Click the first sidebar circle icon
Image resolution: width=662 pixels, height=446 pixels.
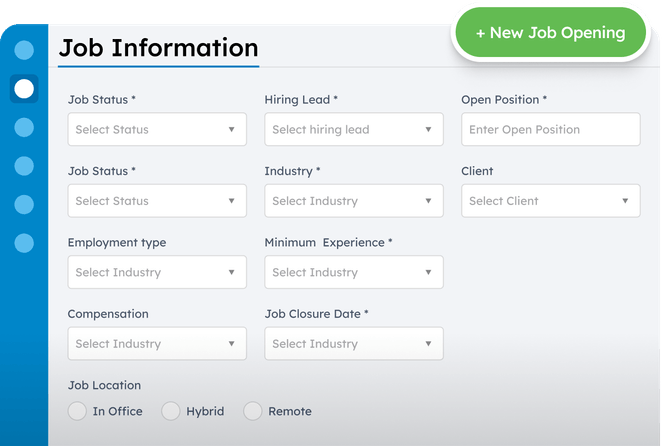tap(24, 50)
